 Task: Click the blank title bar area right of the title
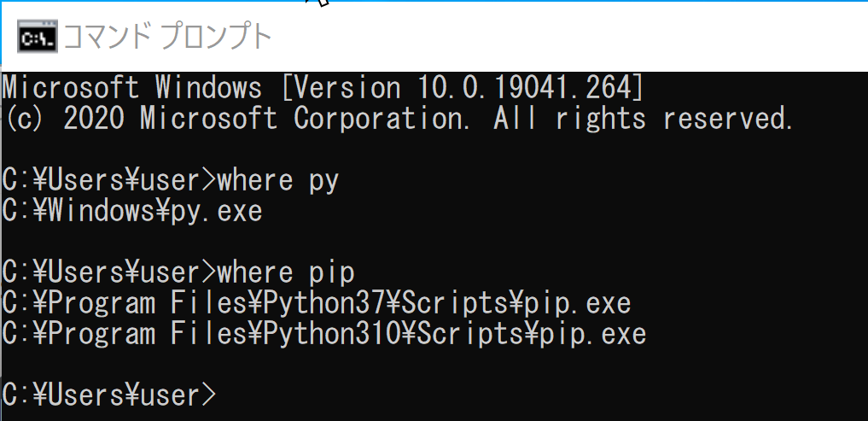point(570,37)
